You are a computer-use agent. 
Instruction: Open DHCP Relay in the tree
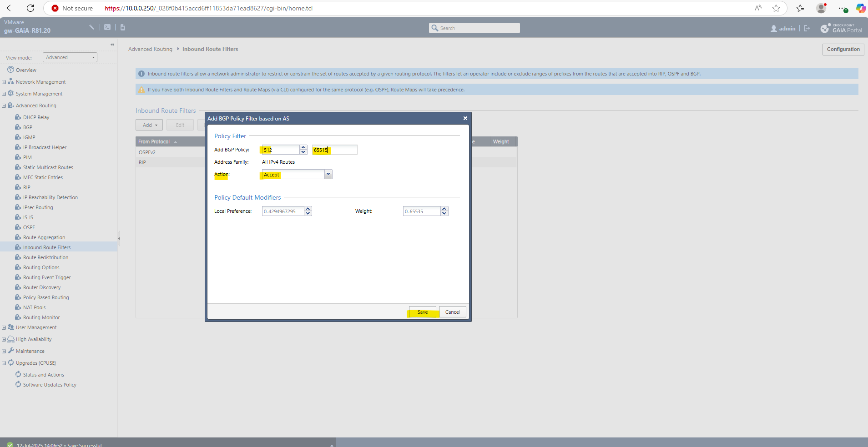[x=36, y=117]
